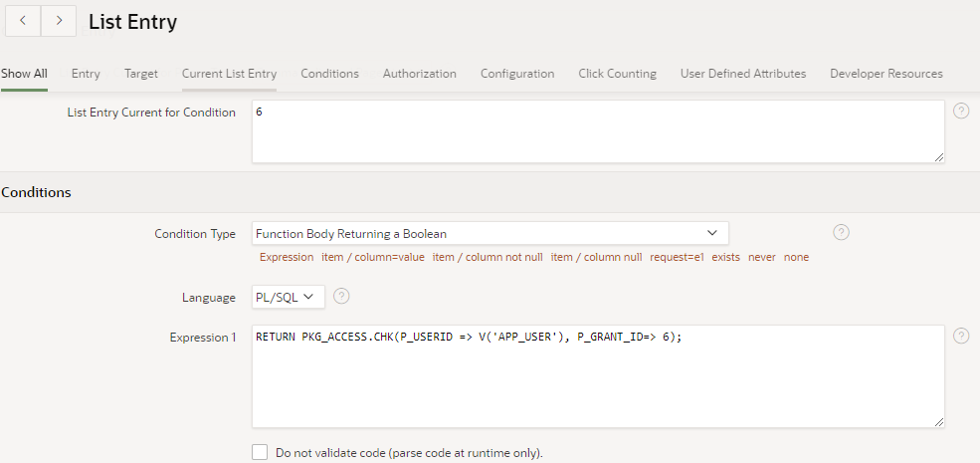Image resolution: width=980 pixels, height=463 pixels.
Task: Open help icon for Expression 1
Action: coord(961,336)
